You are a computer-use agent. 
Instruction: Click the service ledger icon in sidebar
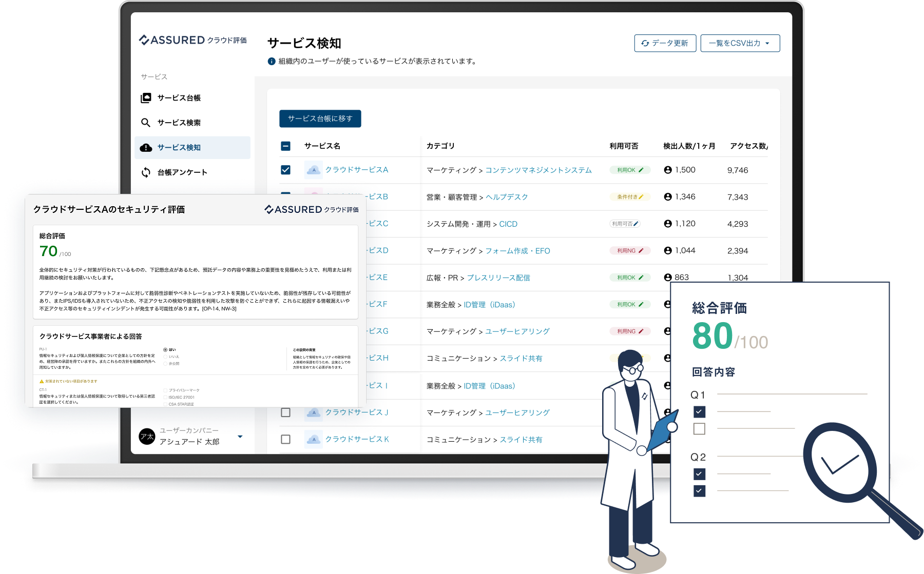tap(146, 98)
